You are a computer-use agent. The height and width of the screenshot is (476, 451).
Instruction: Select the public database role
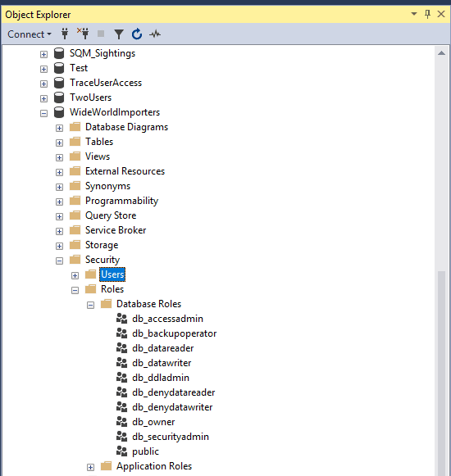point(146,451)
